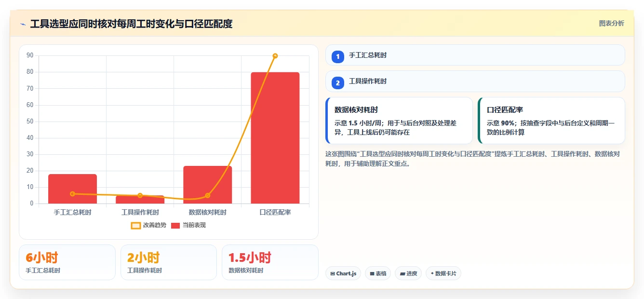The height and width of the screenshot is (299, 644).
Task: Click the x-axis label 工具操作耗时
Action: [140, 212]
